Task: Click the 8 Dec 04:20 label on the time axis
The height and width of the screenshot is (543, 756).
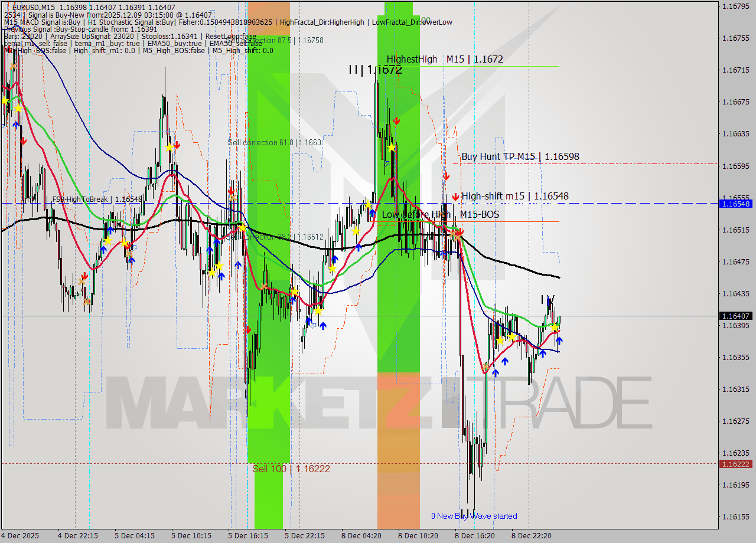Action: tap(361, 536)
